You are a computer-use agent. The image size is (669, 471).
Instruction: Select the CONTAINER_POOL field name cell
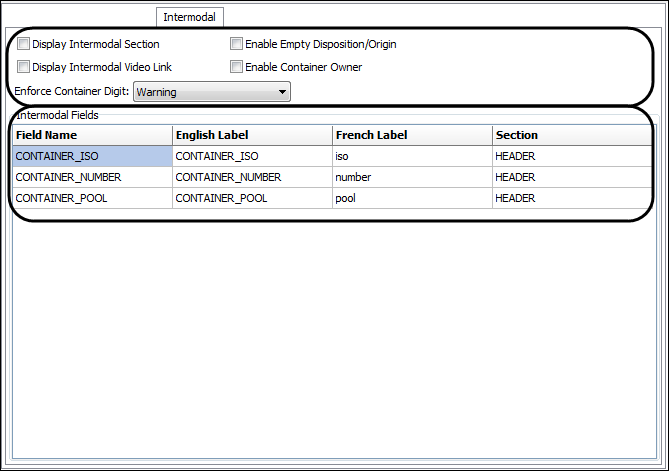93,198
